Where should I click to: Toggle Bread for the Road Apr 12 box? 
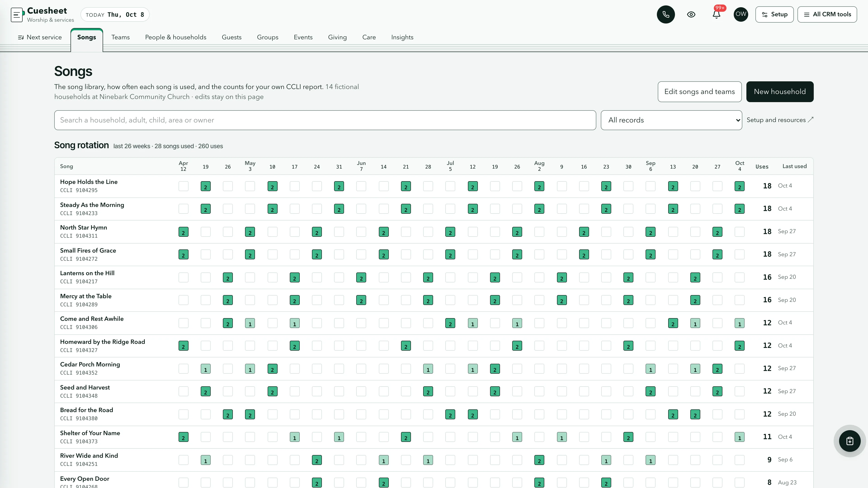click(x=183, y=414)
